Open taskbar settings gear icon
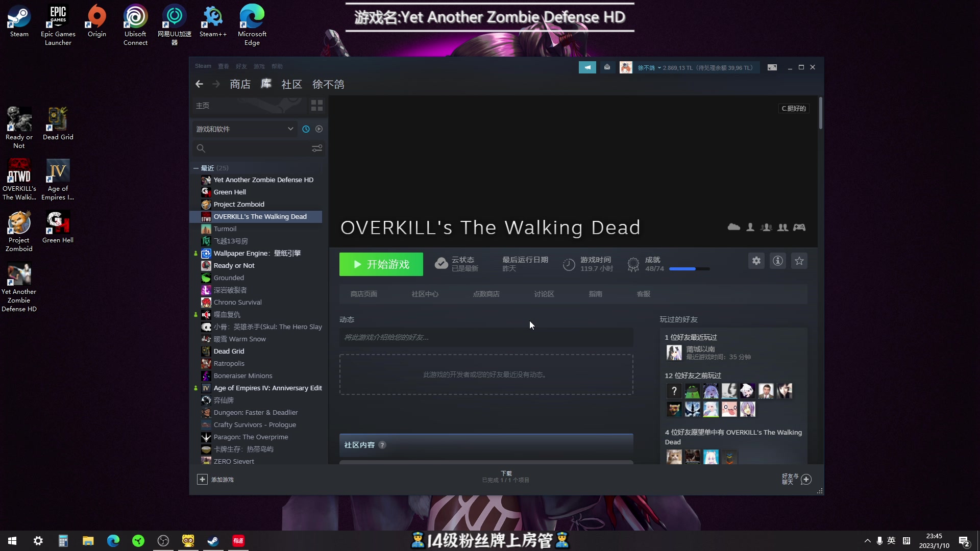Screen dimensions: 980x551 [38, 541]
